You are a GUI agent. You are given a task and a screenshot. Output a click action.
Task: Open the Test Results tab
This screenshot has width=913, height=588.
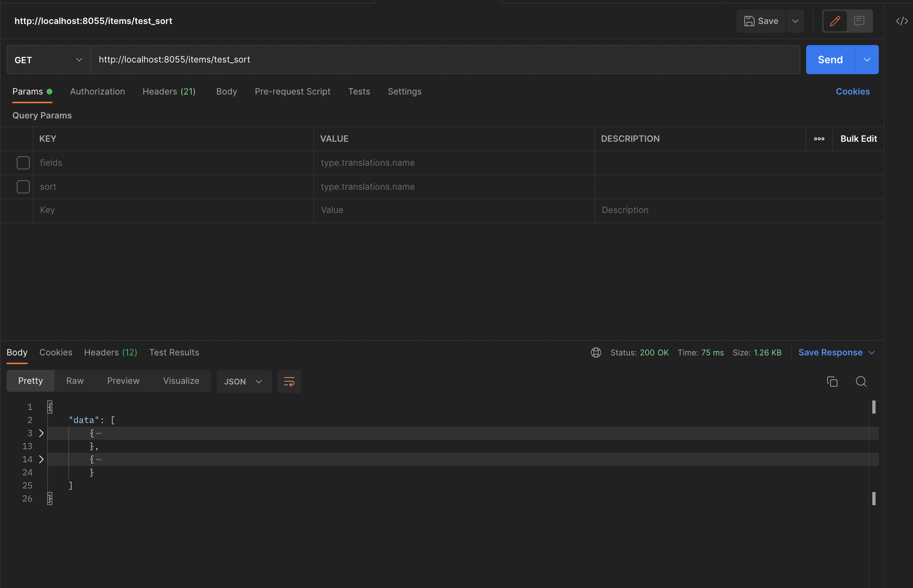pos(174,353)
